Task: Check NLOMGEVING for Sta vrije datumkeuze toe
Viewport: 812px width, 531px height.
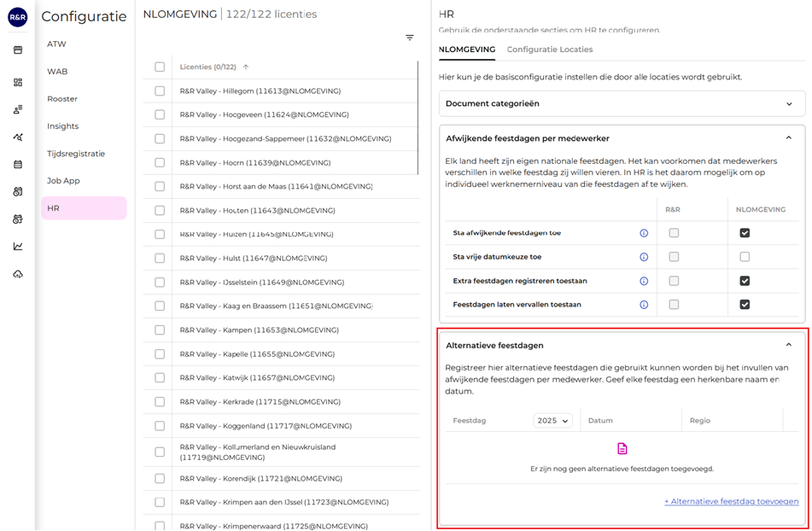Action: [x=745, y=257]
